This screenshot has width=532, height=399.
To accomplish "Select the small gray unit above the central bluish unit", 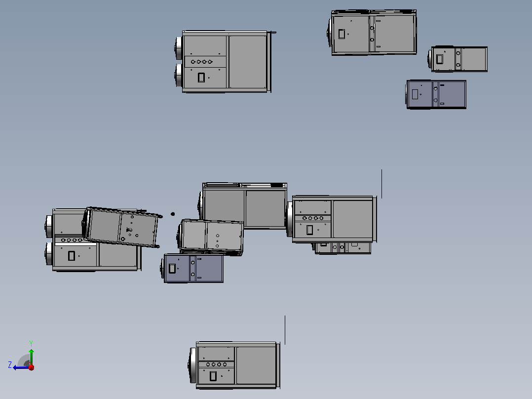I will tap(211, 237).
